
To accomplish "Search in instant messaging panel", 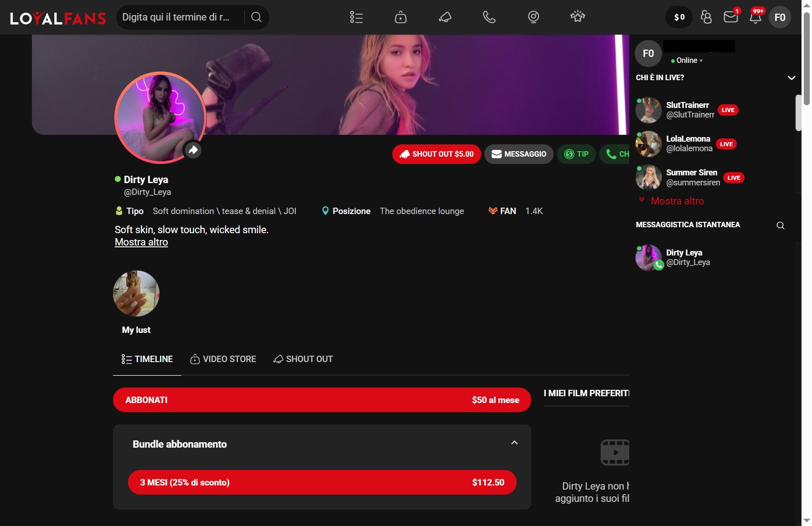I will 780,225.
